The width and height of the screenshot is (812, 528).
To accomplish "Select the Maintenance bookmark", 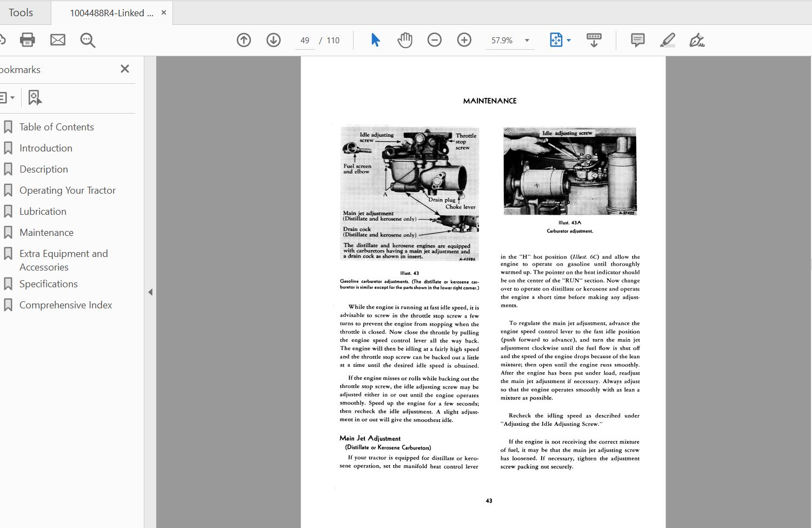I will (x=46, y=233).
